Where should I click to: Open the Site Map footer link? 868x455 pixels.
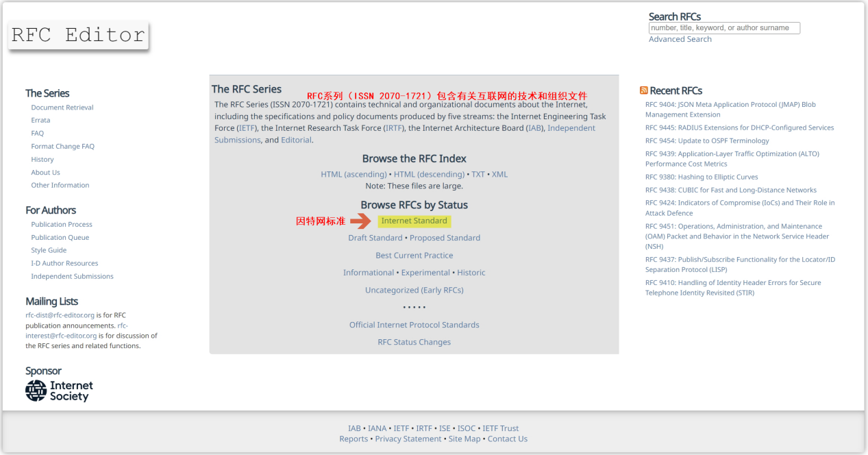[464, 439]
